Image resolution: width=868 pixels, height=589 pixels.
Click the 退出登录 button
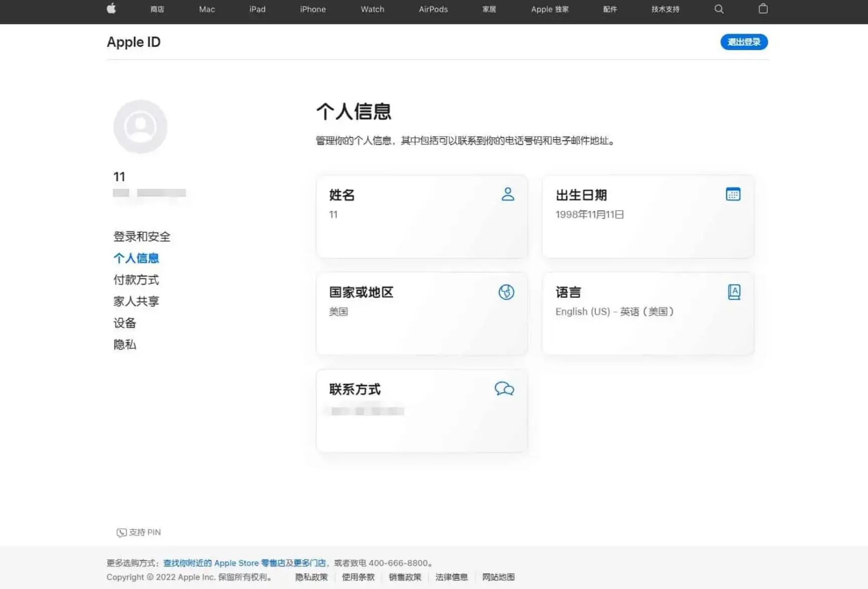(744, 42)
